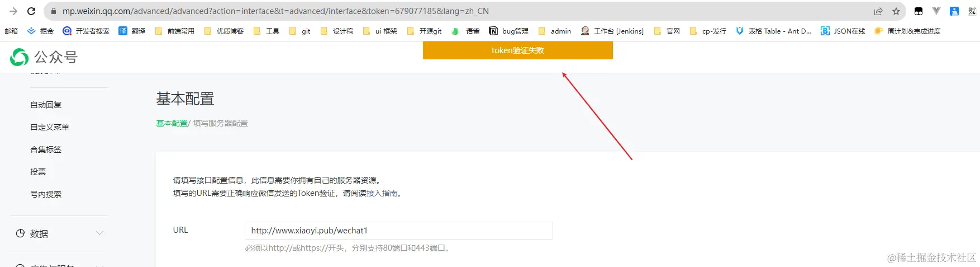
Task: Bookmark this page with star icon
Action: point(896,11)
